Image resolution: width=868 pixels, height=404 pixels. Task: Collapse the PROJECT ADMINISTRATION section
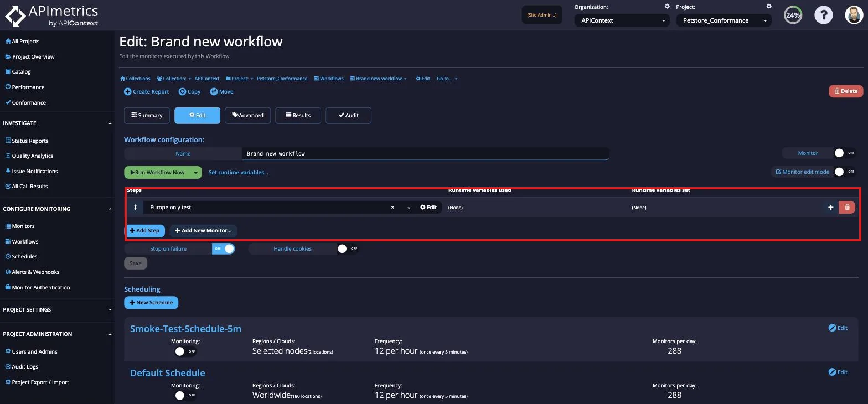click(x=57, y=334)
